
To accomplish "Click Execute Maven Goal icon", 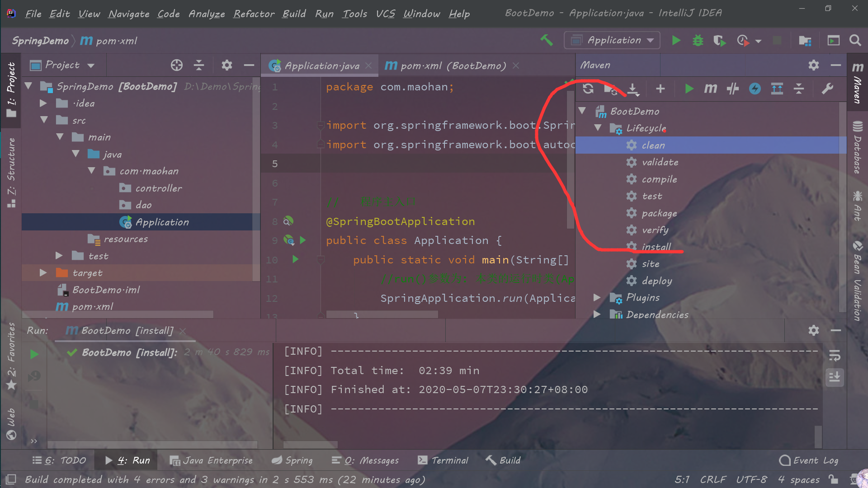I will pos(710,89).
